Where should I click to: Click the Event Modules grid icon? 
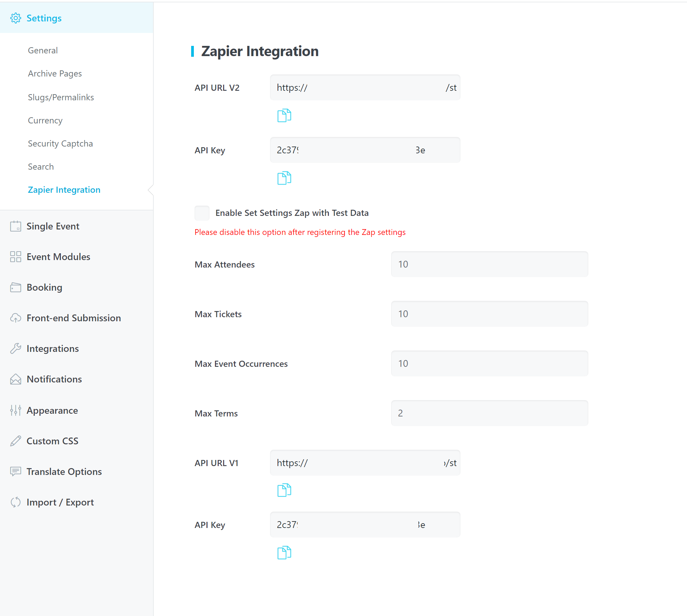tap(16, 257)
